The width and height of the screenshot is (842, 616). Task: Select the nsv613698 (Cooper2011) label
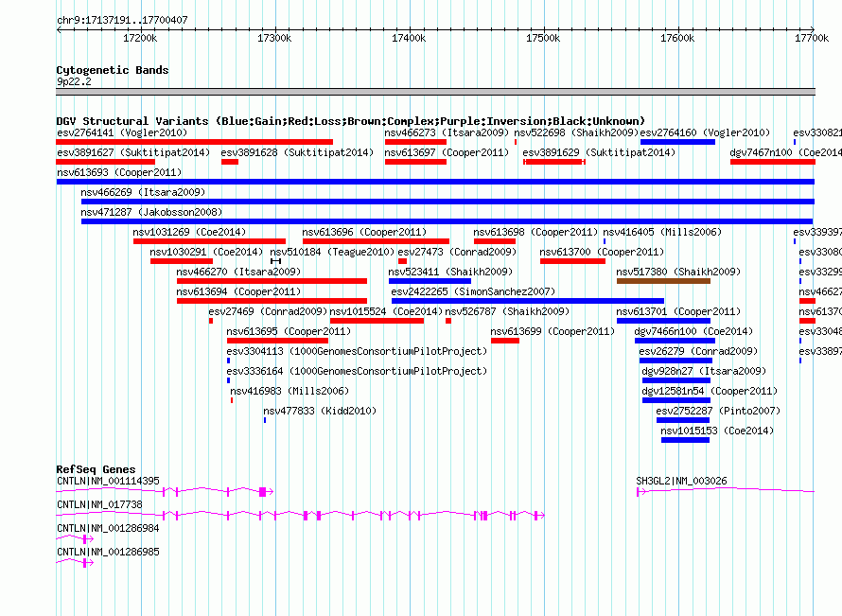coord(535,232)
